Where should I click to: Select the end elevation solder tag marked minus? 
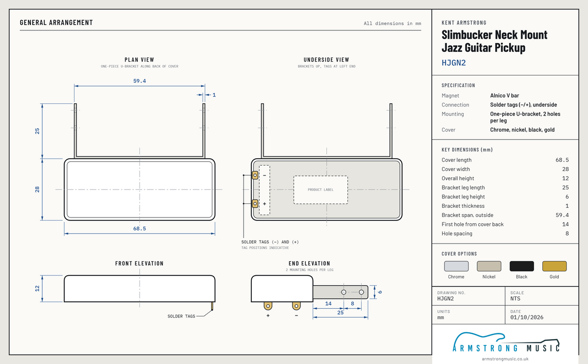[x=296, y=306]
